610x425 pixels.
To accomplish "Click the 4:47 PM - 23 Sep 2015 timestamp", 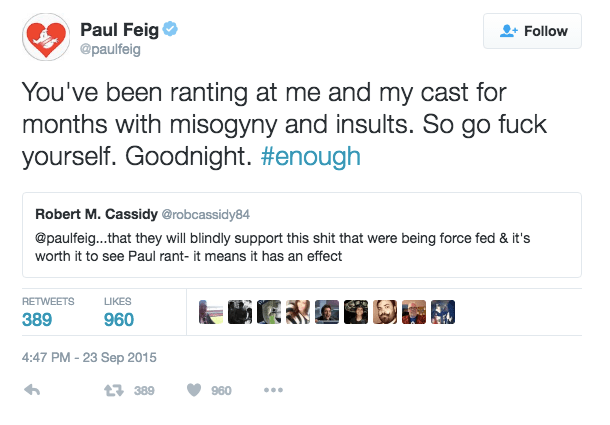I will click(x=89, y=356).
